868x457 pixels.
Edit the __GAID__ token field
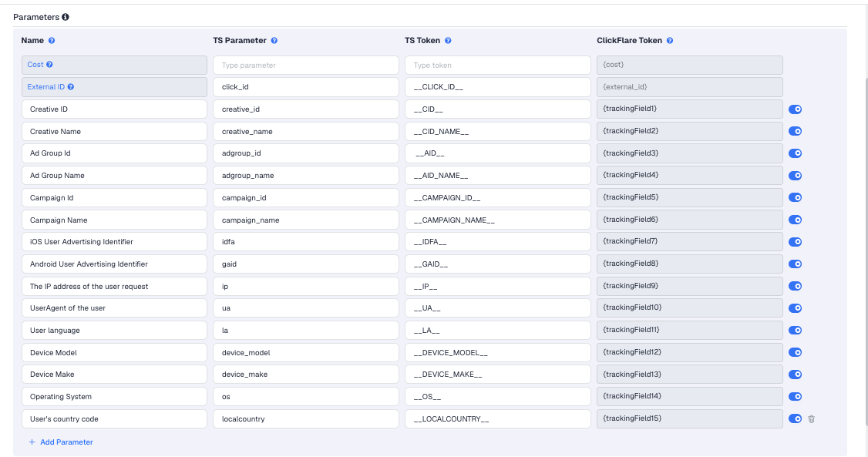498,264
